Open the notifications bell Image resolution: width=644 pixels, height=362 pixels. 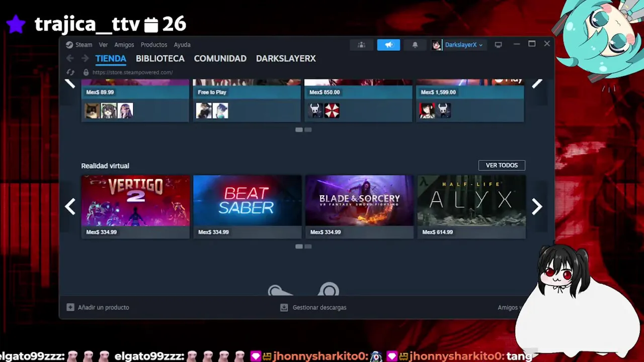415,45
